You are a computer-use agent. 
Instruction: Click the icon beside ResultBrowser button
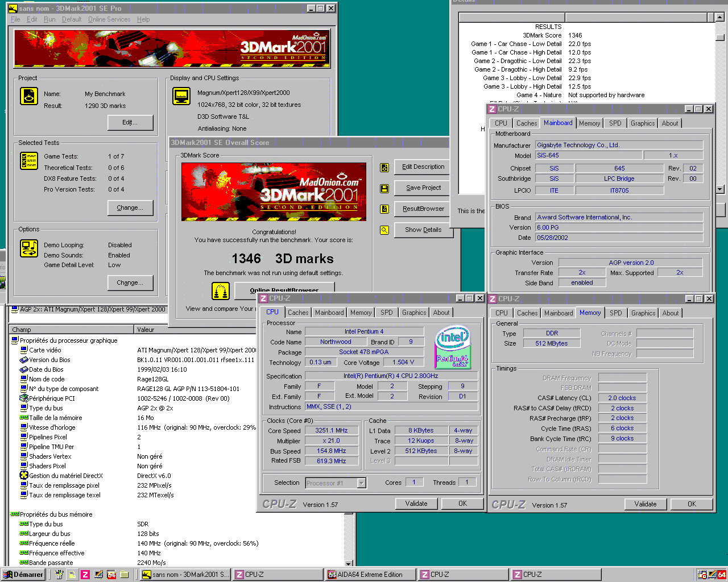384,209
